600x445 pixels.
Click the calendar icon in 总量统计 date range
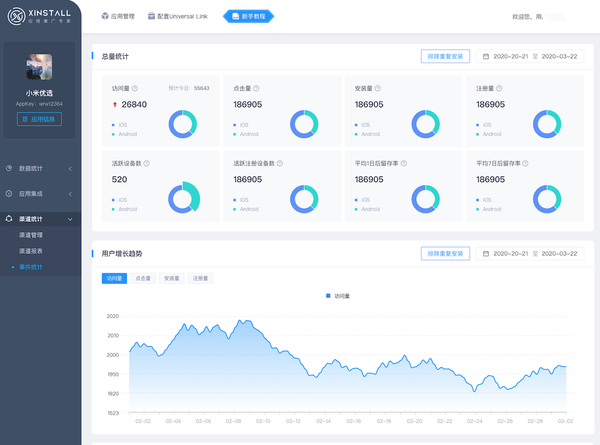pyautogui.click(x=486, y=56)
